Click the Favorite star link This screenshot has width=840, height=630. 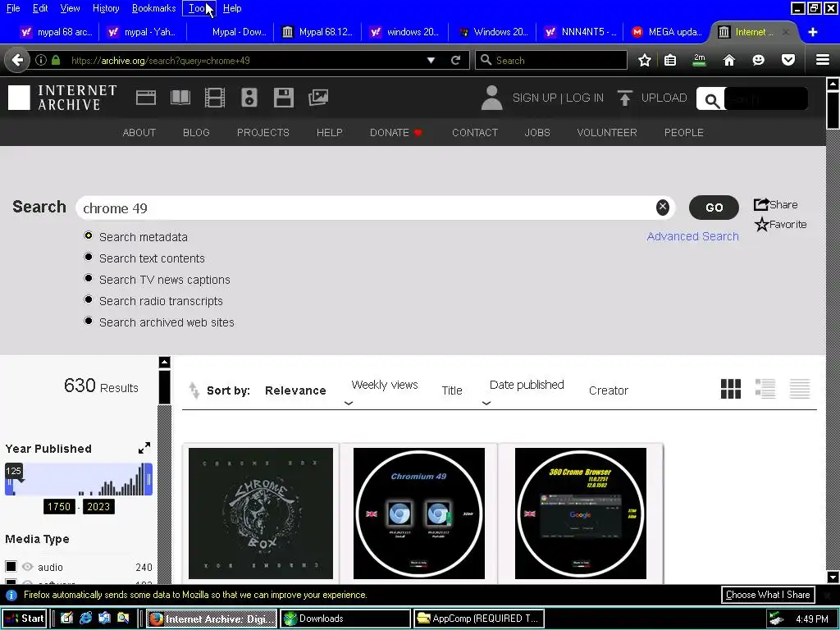pos(781,224)
